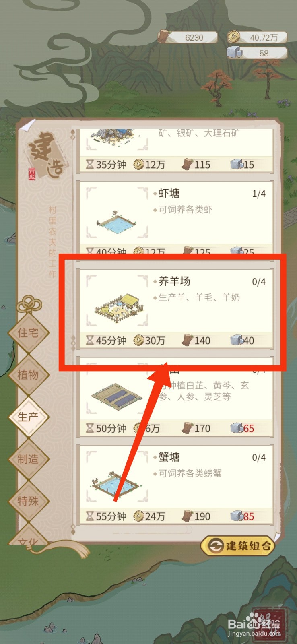Select the 生产 category tab
The width and height of the screenshot is (297, 644).
pyautogui.click(x=28, y=417)
